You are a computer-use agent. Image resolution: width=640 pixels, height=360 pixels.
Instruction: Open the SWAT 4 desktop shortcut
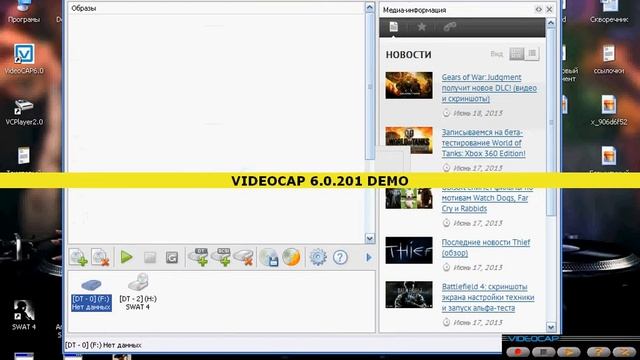click(24, 315)
